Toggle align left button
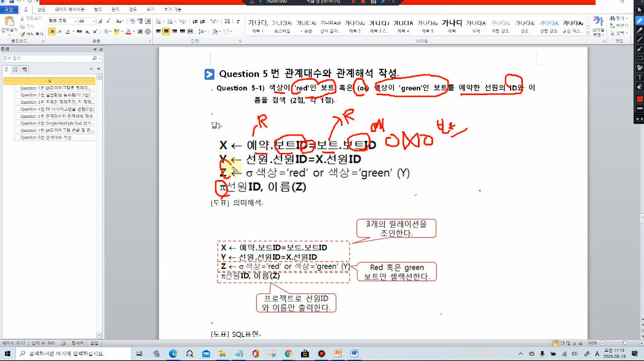This screenshot has width=644, height=361. click(159, 31)
